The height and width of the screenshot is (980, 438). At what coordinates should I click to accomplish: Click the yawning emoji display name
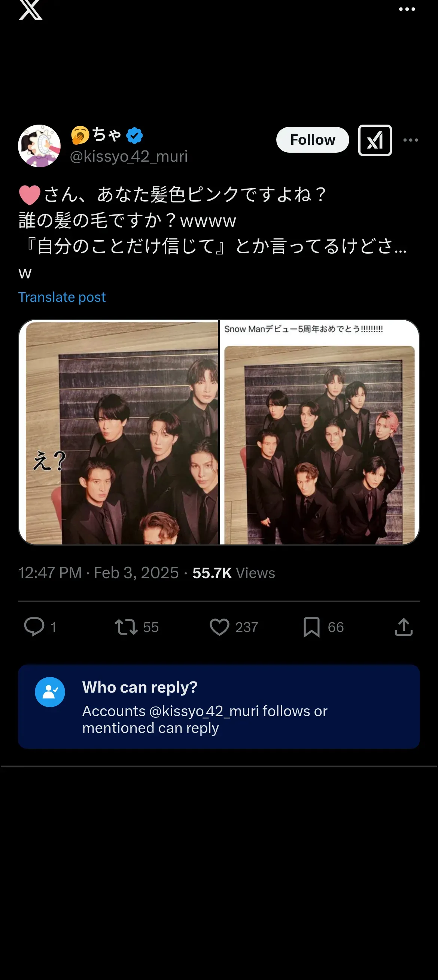[x=96, y=135]
